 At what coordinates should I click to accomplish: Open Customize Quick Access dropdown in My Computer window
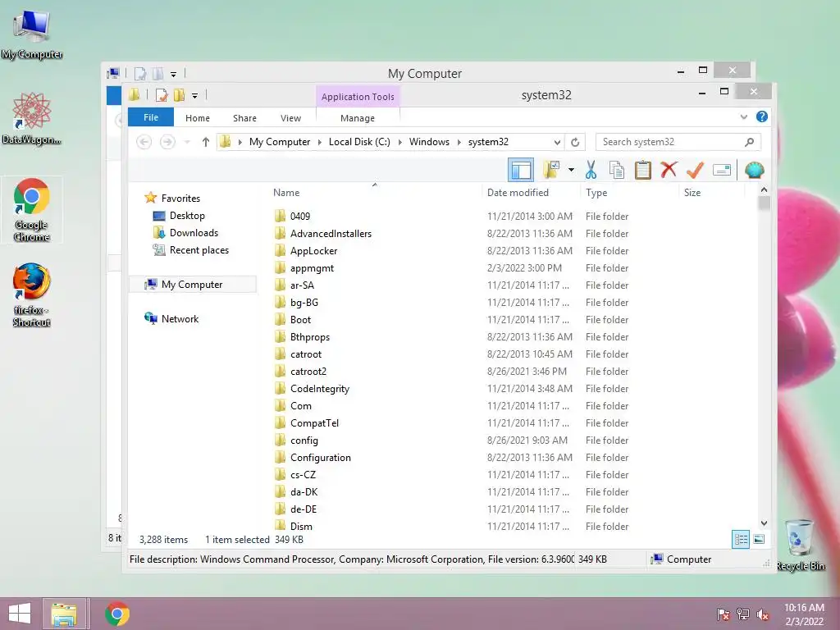point(173,75)
